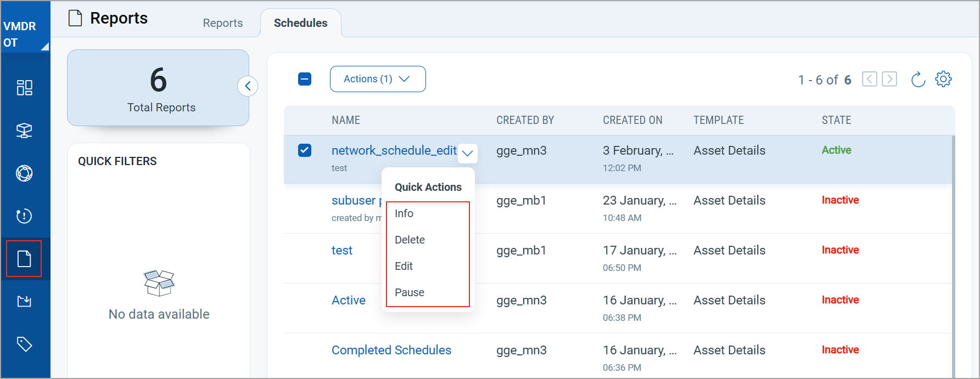Click 23 January date cell

[x=640, y=200]
